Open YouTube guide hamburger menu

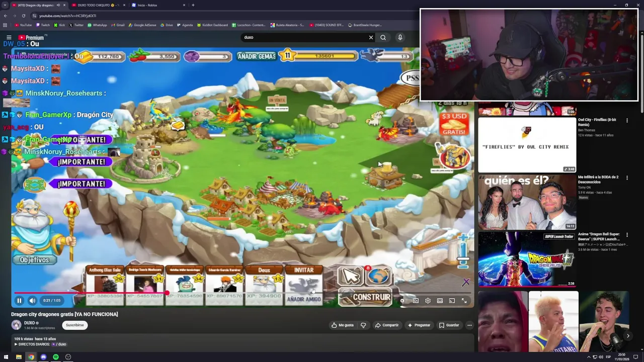pyautogui.click(x=9, y=38)
